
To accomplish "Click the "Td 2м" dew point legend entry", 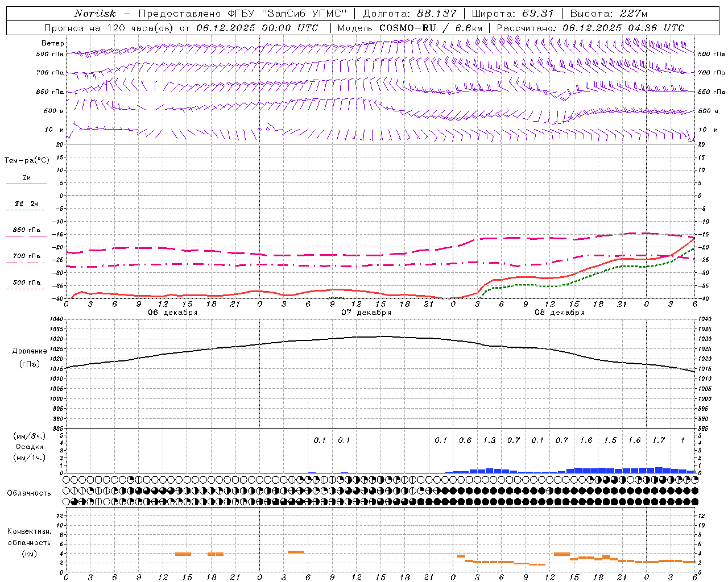I will (x=26, y=203).
